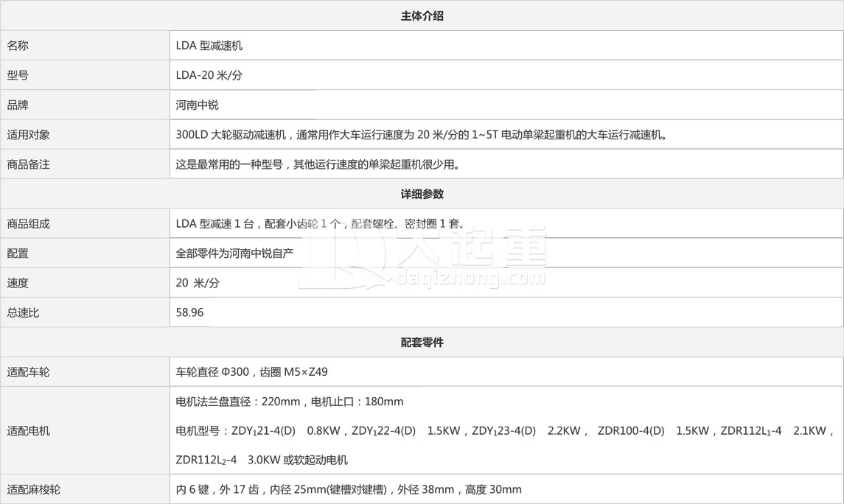Image resolution: width=844 pixels, height=504 pixels.
Task: Click the 适配电机 row label
Action: 28,431
